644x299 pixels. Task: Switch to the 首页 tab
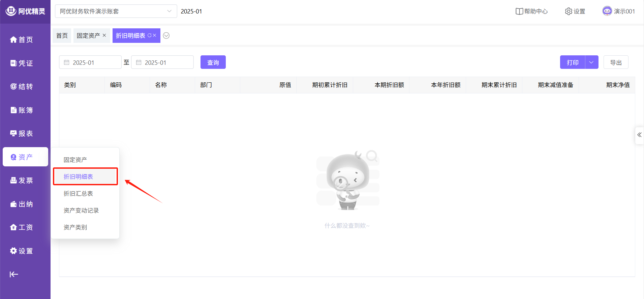click(62, 36)
